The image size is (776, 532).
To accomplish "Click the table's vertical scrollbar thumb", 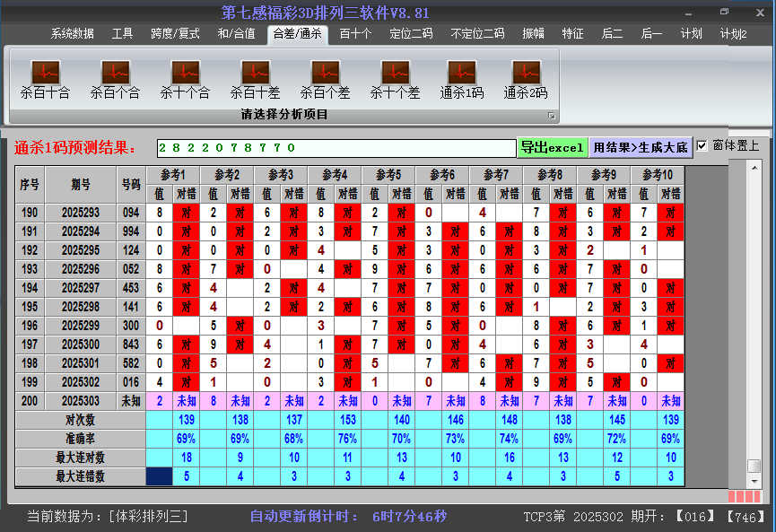I will click(754, 466).
